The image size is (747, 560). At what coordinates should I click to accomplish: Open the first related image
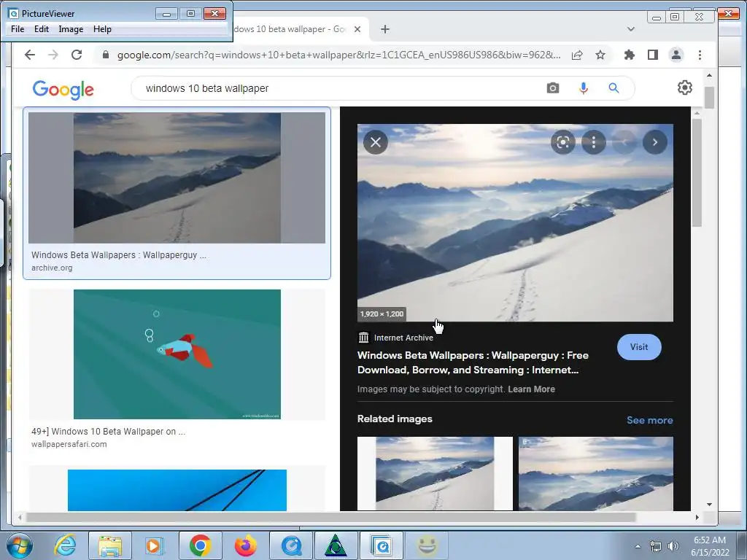pyautogui.click(x=435, y=474)
